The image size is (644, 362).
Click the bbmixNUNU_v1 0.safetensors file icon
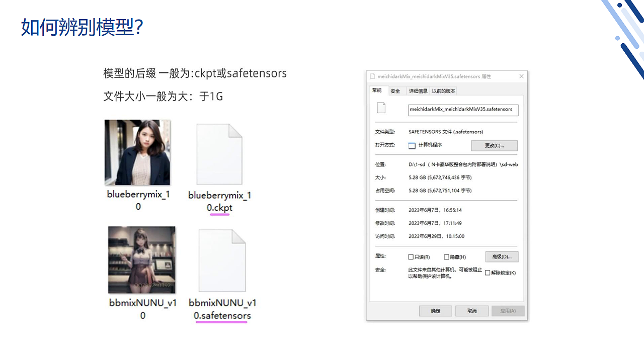point(222,260)
